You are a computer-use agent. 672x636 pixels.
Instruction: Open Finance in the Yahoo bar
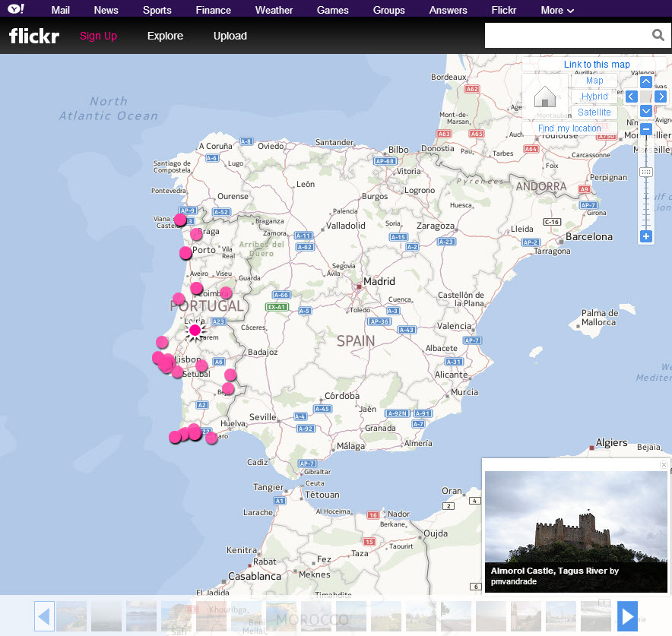pos(213,11)
